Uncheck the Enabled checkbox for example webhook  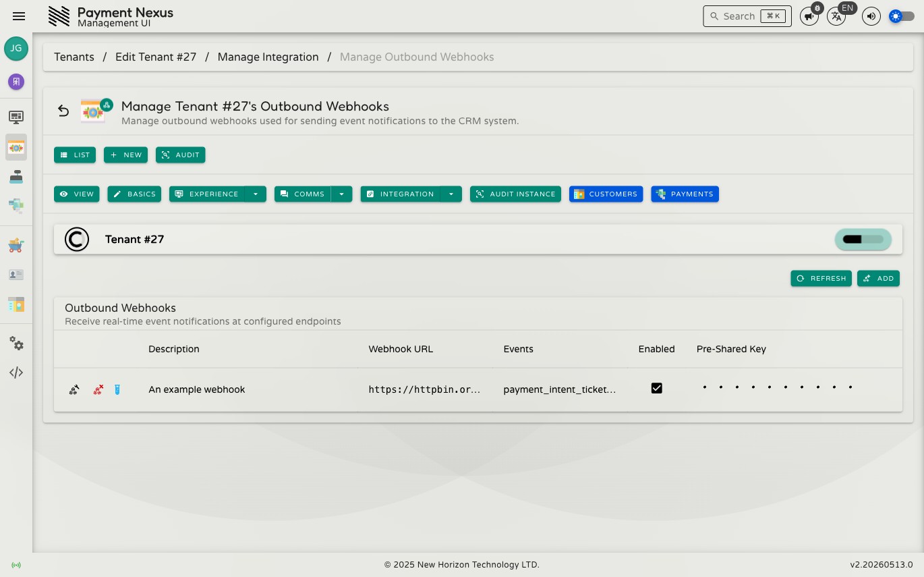coord(657,388)
